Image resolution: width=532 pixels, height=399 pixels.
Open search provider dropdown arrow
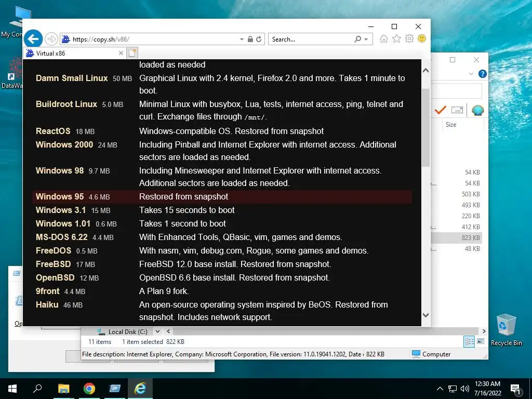pos(366,39)
